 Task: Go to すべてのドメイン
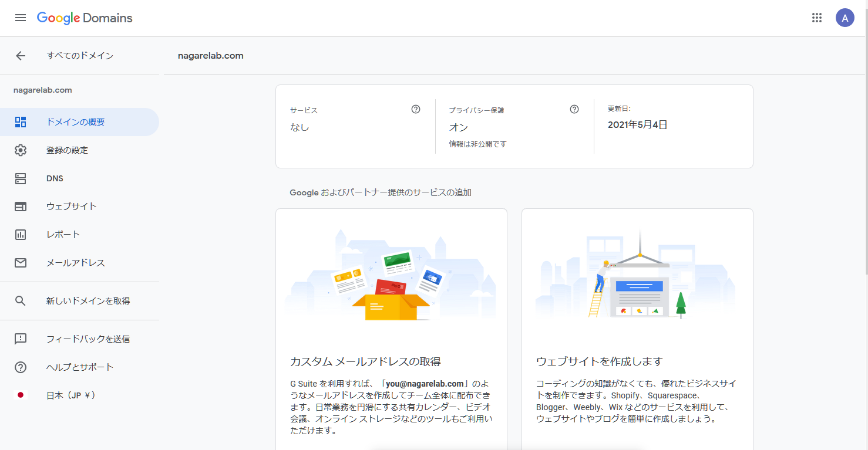(x=80, y=56)
